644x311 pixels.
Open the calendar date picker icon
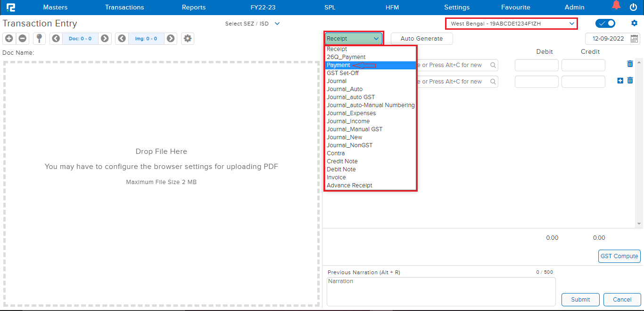tap(635, 39)
